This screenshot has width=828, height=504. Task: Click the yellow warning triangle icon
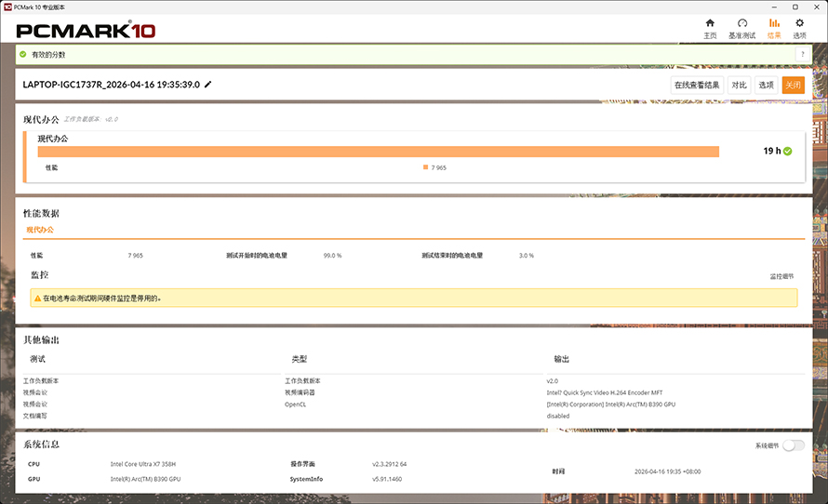tap(37, 298)
